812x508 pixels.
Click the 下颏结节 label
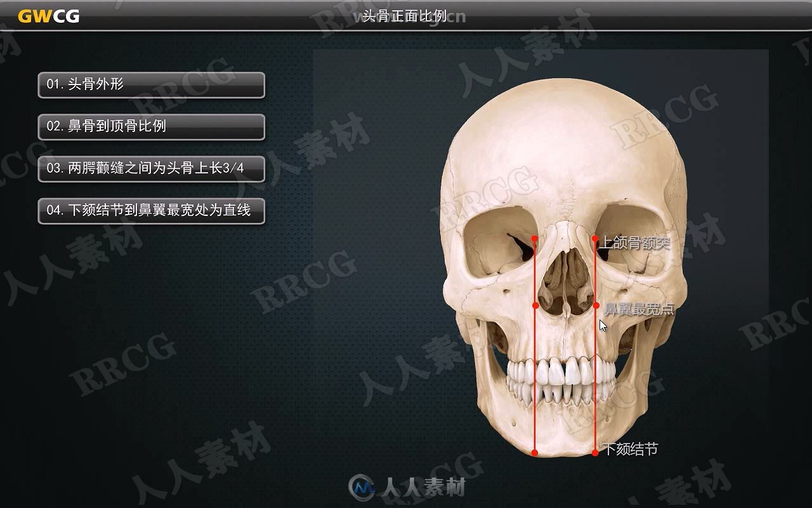[x=631, y=449]
